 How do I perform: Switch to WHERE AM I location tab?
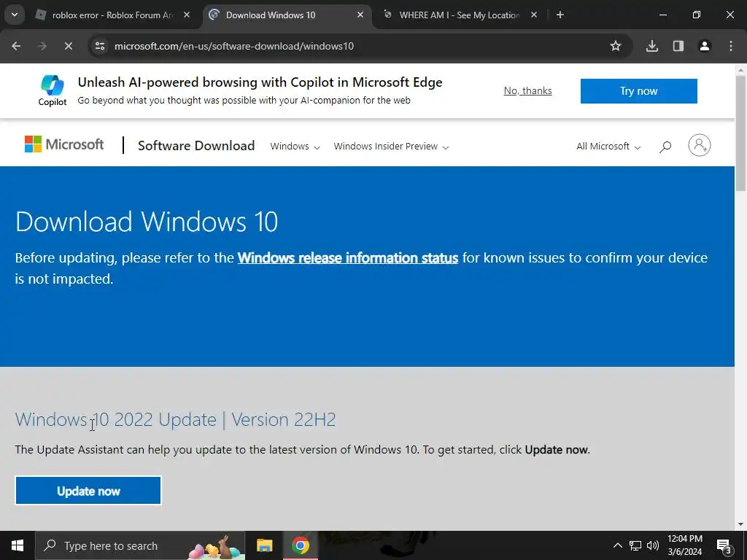point(460,15)
